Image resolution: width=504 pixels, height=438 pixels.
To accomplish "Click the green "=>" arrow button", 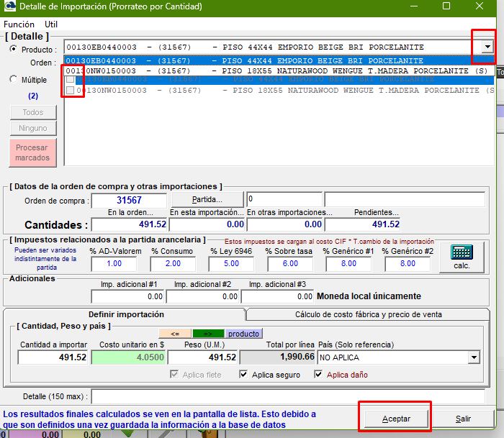I will pyautogui.click(x=207, y=333).
